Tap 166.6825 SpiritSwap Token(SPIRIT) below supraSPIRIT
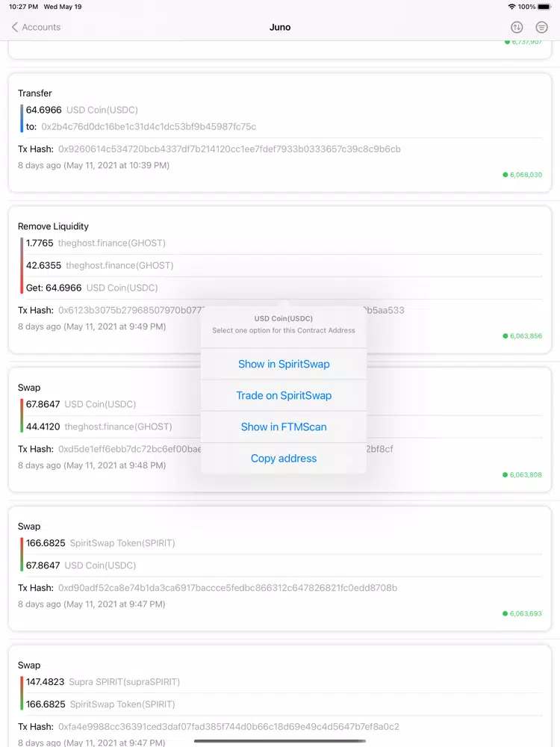Screen dimensions: 560x747 tap(101, 704)
